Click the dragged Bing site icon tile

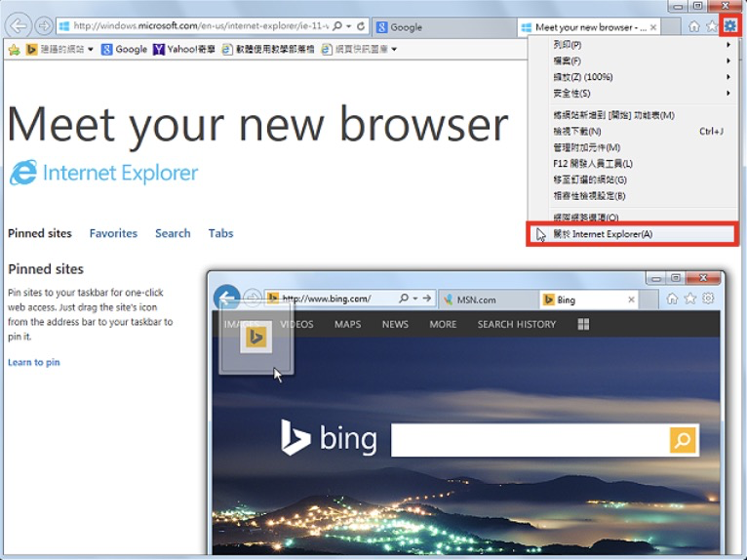click(x=256, y=338)
